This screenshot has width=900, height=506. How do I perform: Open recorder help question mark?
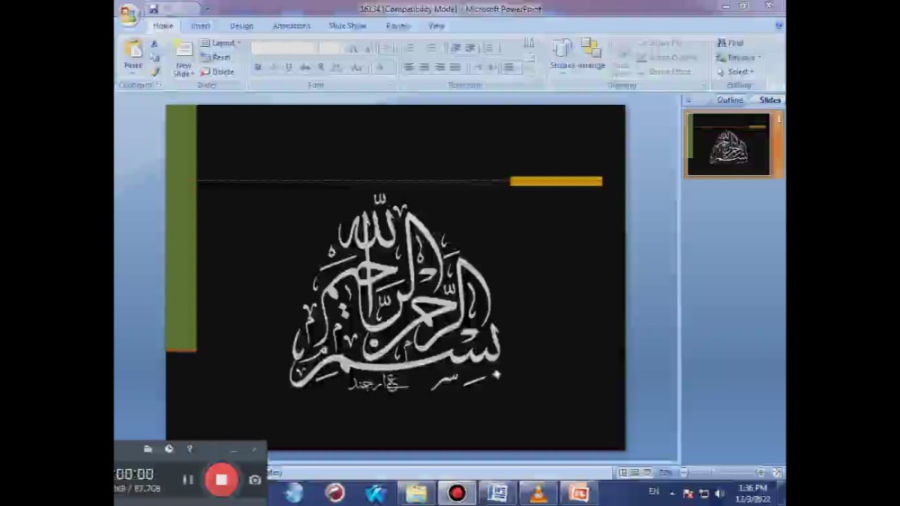coord(189,449)
